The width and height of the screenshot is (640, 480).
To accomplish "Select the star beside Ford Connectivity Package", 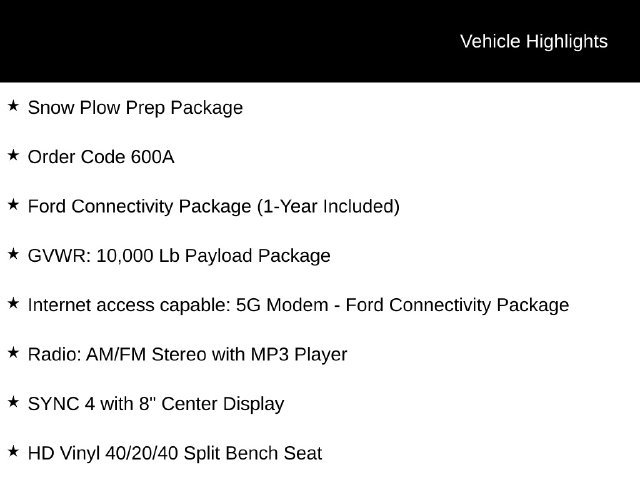I will 13,204.
